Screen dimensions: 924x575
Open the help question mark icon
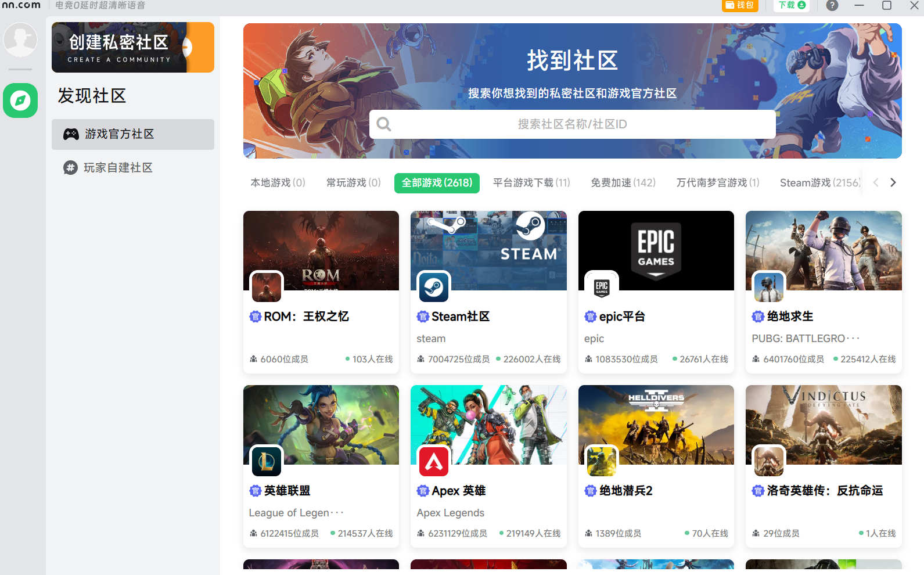(x=832, y=5)
